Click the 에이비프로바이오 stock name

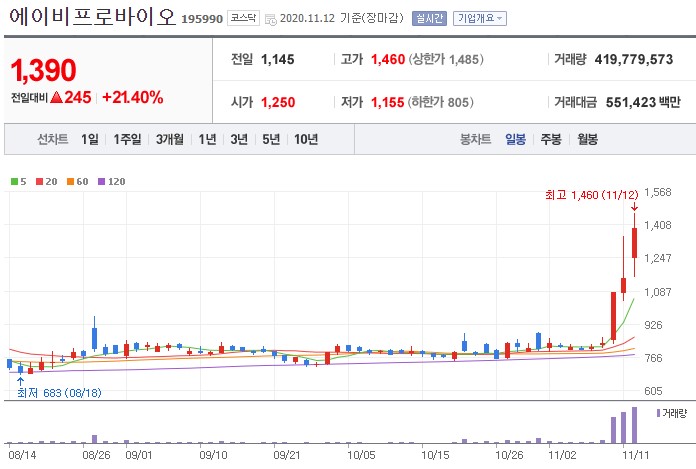tap(93, 16)
